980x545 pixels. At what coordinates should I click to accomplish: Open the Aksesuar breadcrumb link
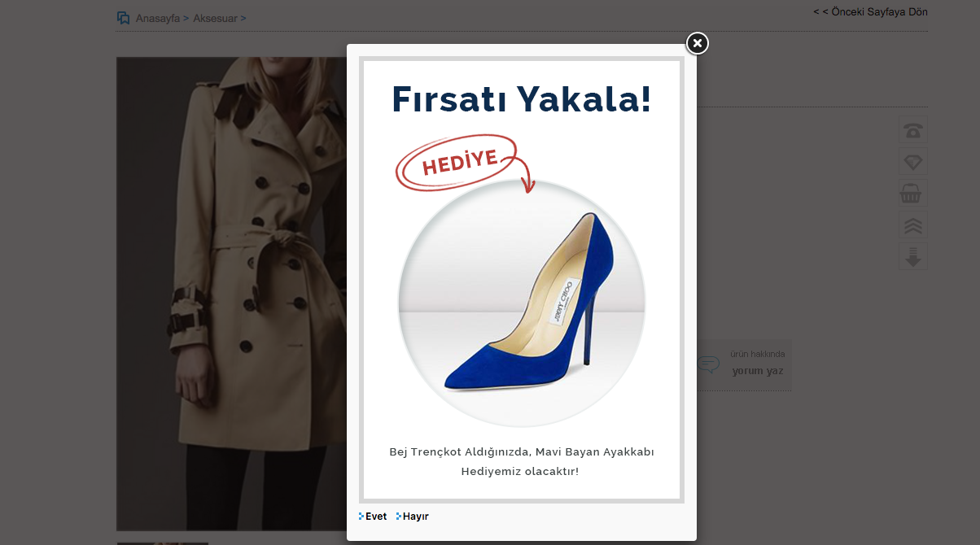point(215,18)
